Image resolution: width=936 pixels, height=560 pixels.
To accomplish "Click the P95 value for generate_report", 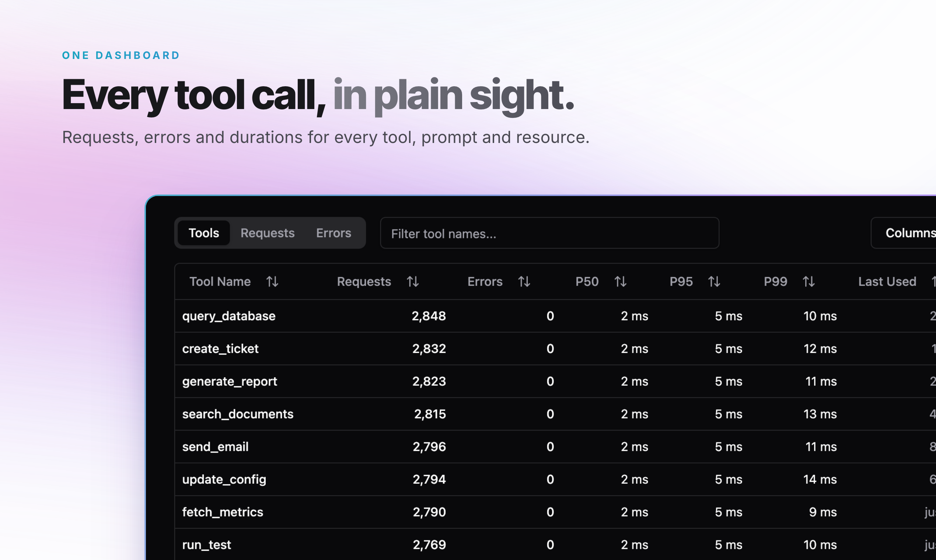I will (x=729, y=382).
